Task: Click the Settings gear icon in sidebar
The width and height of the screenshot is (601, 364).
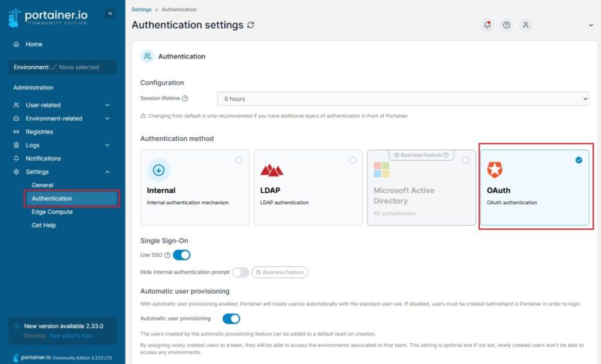Action: 16,172
